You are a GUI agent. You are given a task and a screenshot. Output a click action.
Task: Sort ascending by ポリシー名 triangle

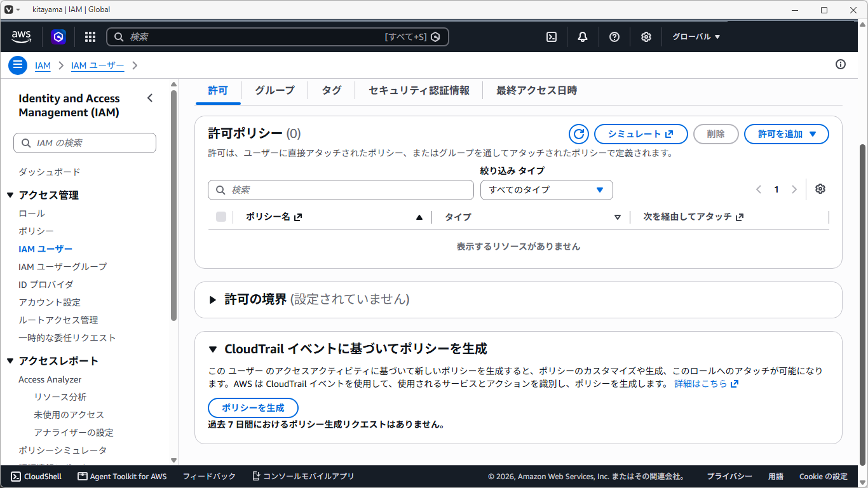point(419,217)
